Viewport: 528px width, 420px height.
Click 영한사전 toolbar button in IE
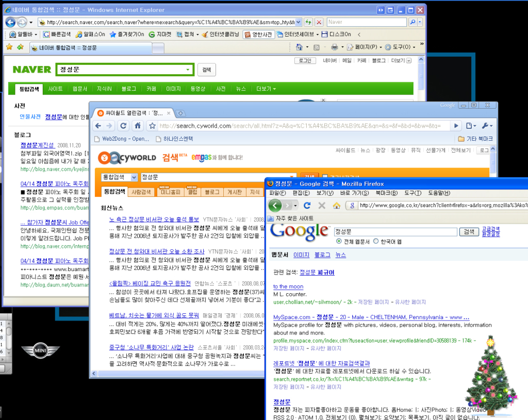258,35
